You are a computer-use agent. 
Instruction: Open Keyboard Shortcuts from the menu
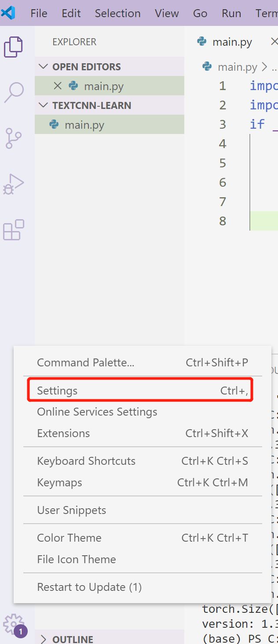[86, 460]
